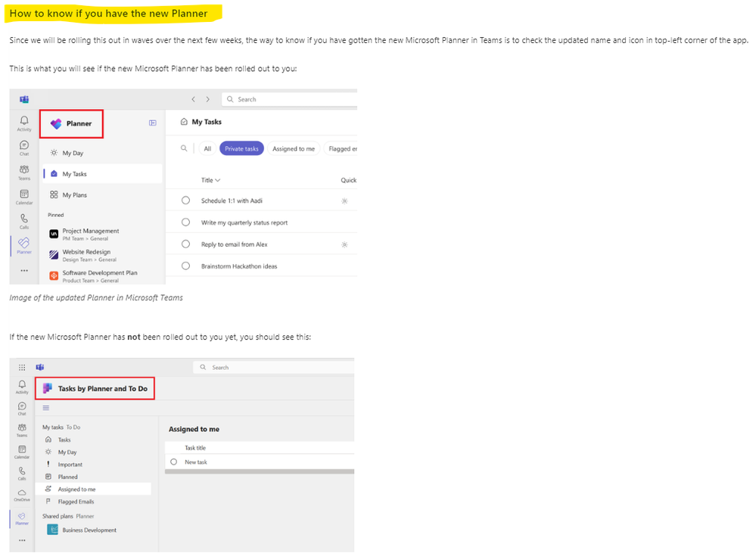The image size is (756, 553).
Task: Open Calendar in the Tasks by Planner screenshot
Action: coord(22,452)
